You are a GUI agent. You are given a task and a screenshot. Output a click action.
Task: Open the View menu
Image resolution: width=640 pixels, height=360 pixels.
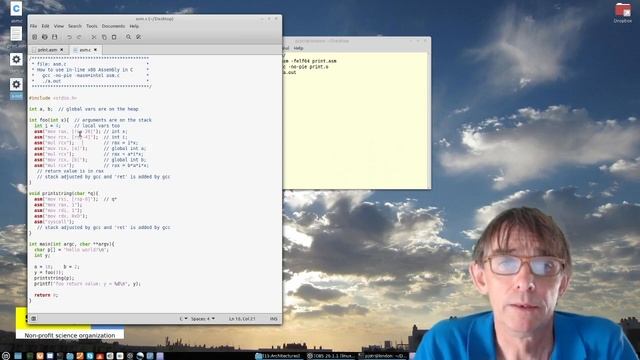coord(59,26)
